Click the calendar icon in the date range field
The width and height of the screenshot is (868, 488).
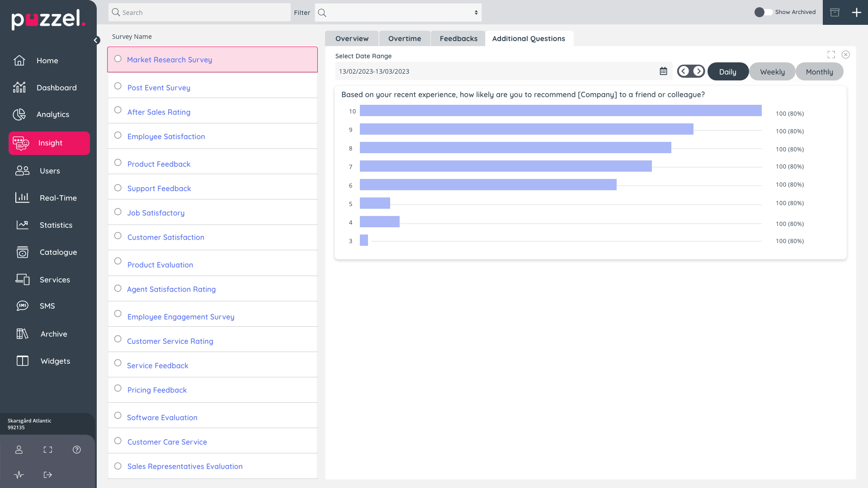tap(663, 71)
